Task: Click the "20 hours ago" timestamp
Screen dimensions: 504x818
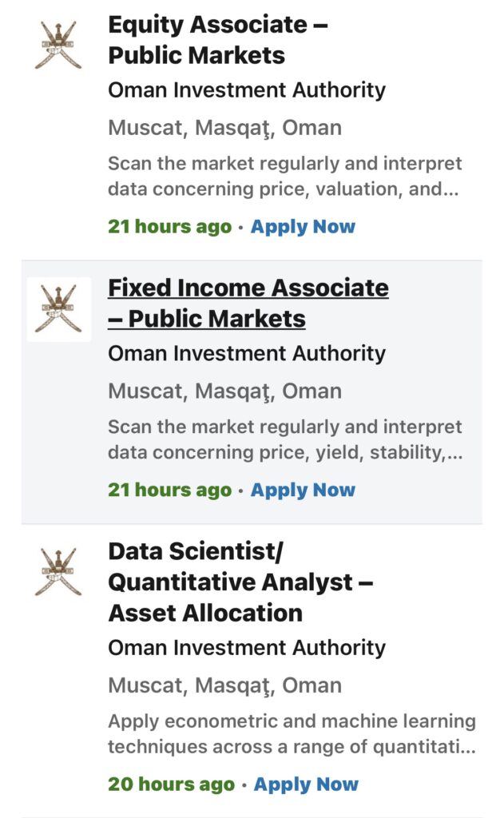Action: point(171,784)
